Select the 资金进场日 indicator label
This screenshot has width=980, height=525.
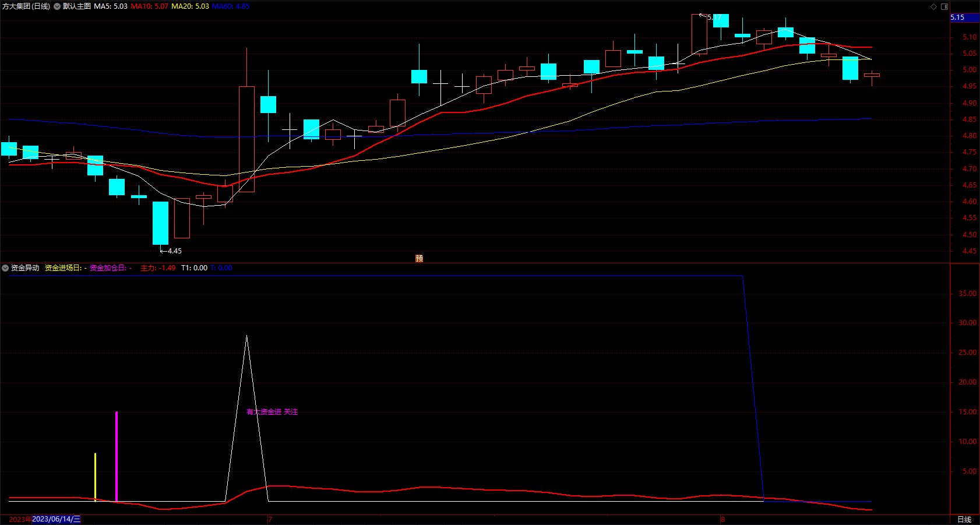(x=66, y=268)
